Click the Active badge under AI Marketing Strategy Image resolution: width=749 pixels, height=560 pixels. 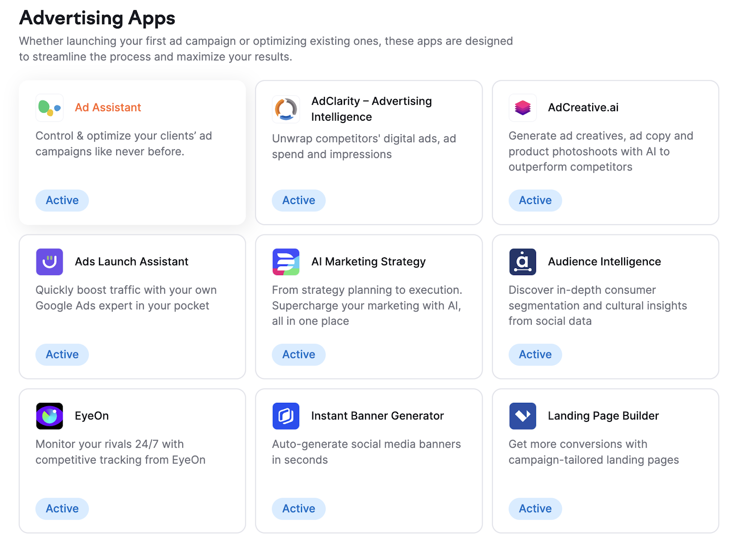point(298,355)
